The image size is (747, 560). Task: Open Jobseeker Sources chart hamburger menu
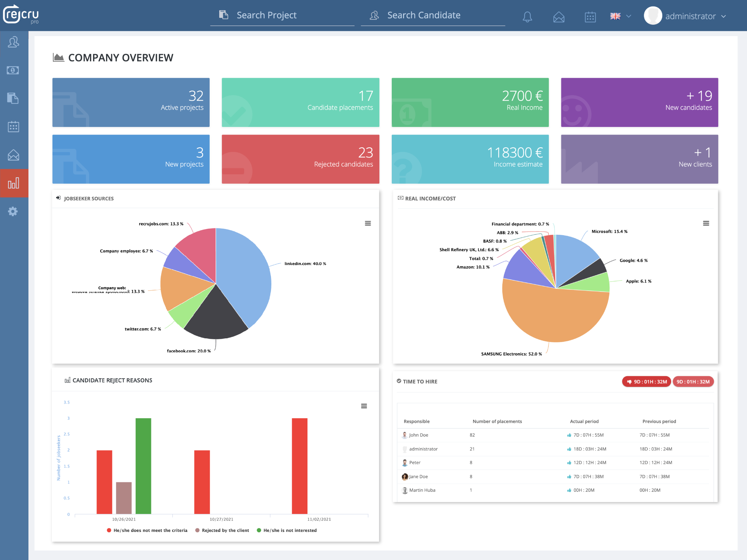click(x=368, y=223)
